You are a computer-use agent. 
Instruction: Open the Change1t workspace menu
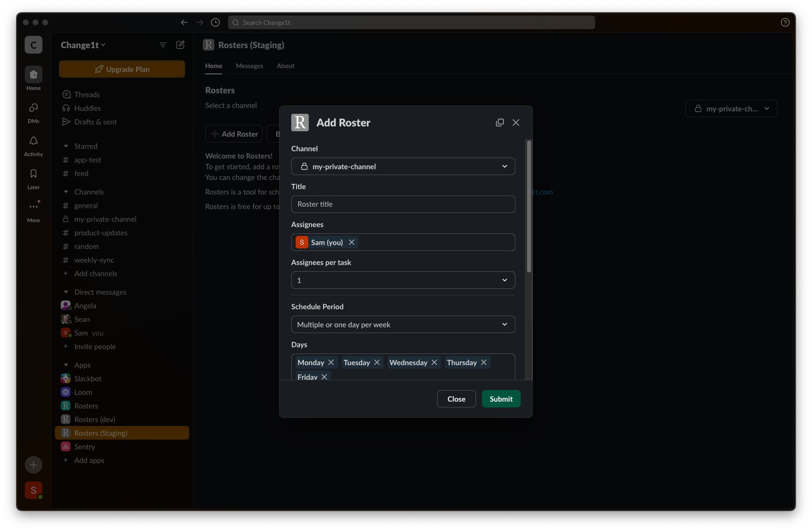(83, 45)
